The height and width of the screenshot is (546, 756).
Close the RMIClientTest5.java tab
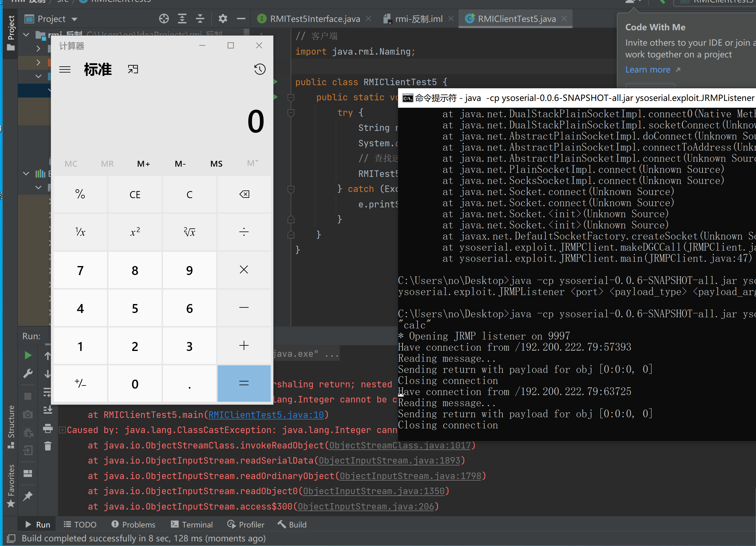point(564,19)
